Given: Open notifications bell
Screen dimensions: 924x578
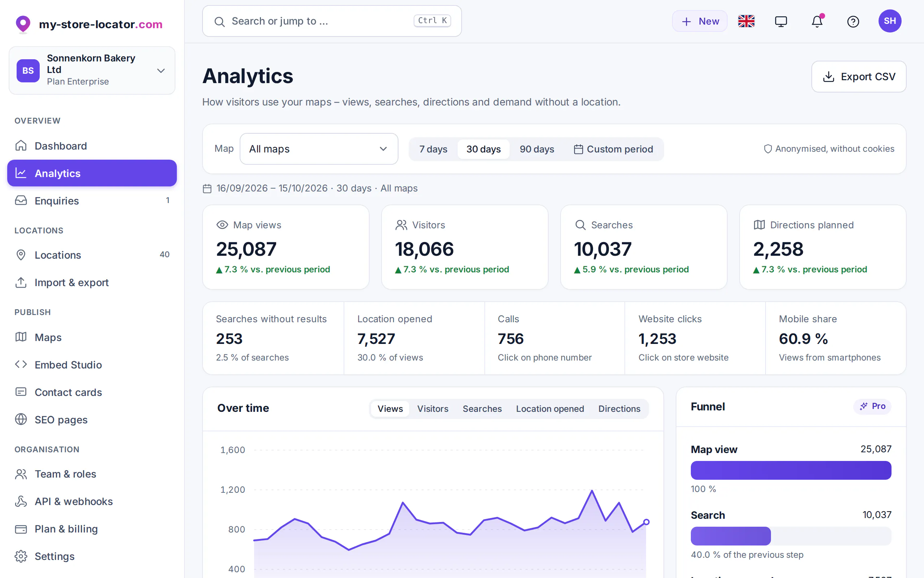Looking at the screenshot, I should coord(817,21).
